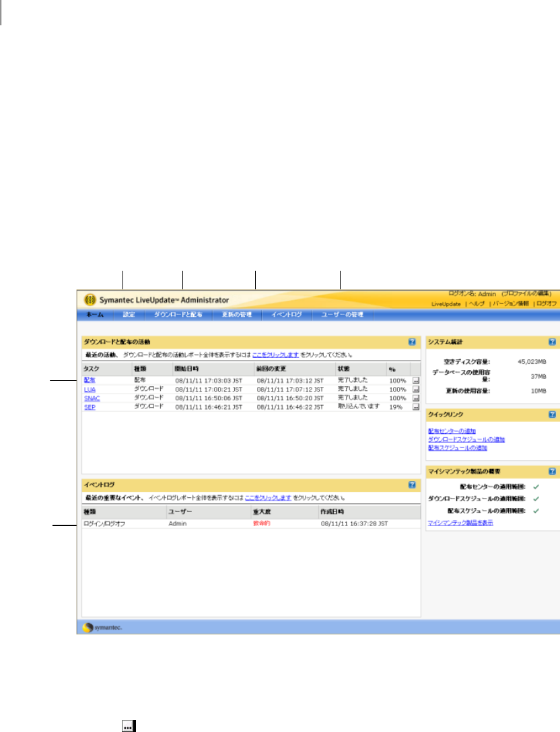Show details button for the SNAC task row
Screen dimensions: 560x732
click(x=416, y=398)
